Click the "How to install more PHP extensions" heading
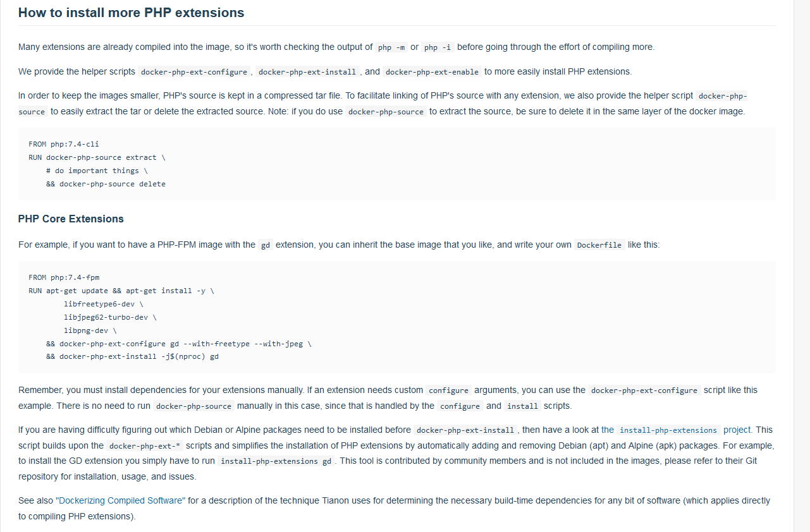This screenshot has width=810, height=532. (x=131, y=13)
